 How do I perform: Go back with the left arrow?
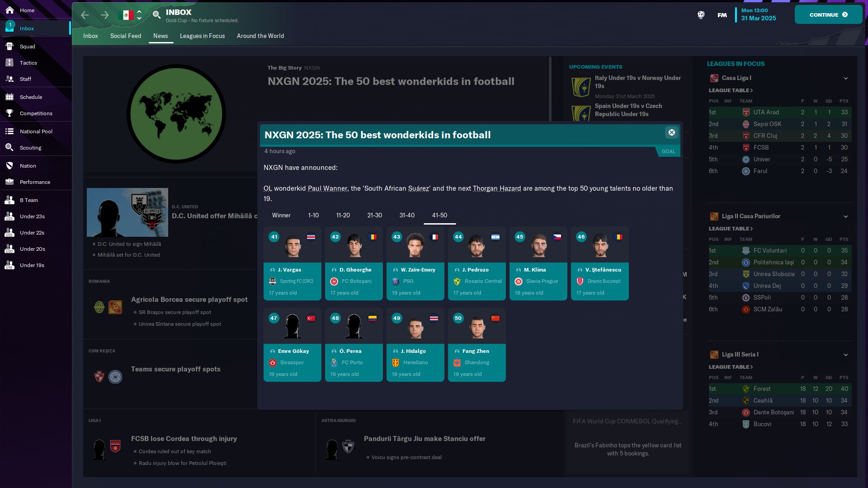pyautogui.click(x=85, y=15)
